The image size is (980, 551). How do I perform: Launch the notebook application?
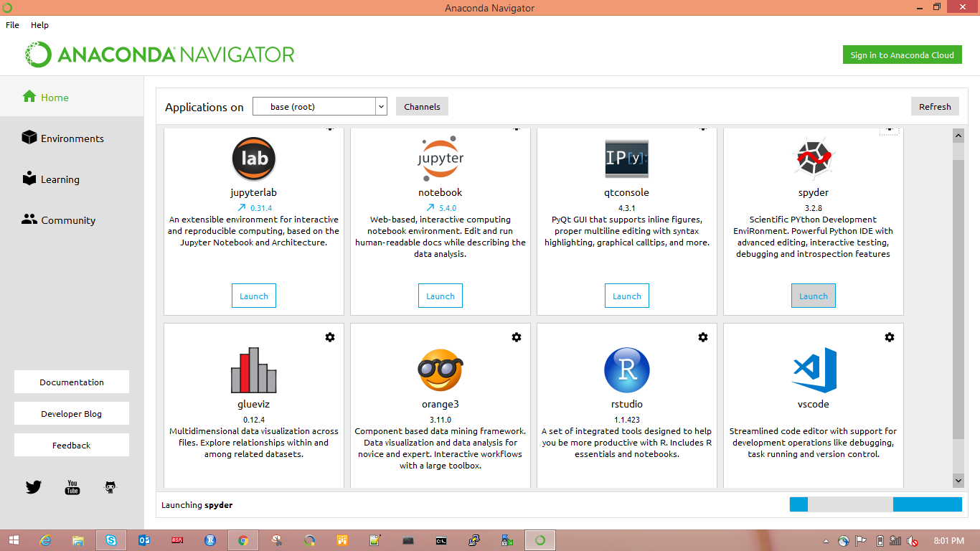[x=440, y=295]
